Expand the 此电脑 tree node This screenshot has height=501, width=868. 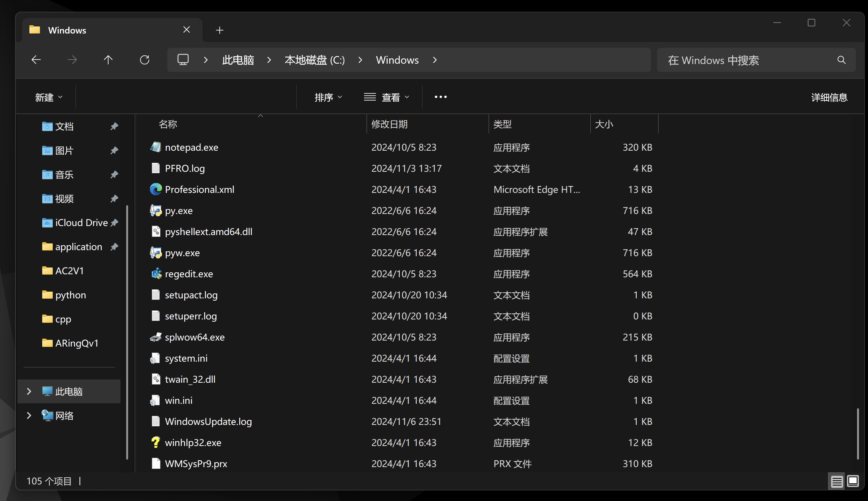(x=29, y=391)
